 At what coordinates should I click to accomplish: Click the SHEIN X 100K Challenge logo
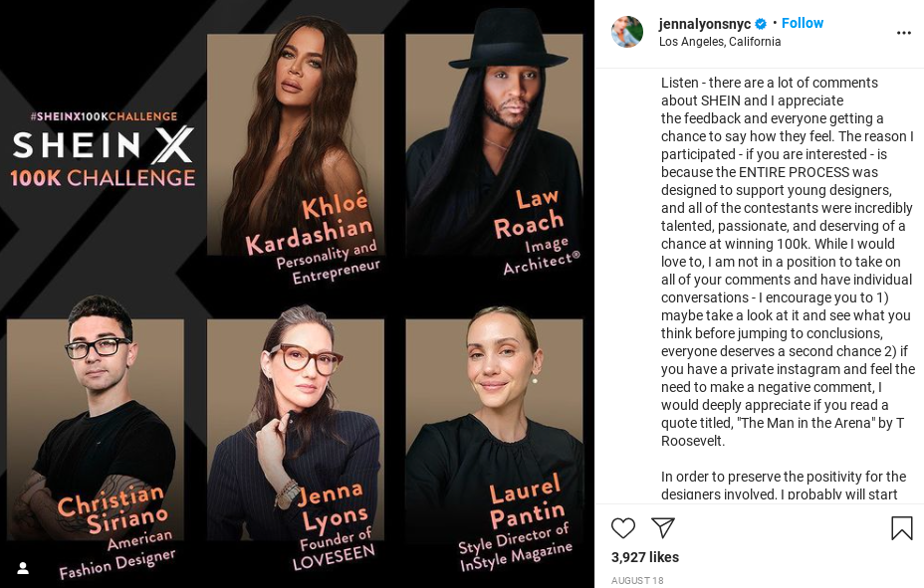tap(103, 156)
